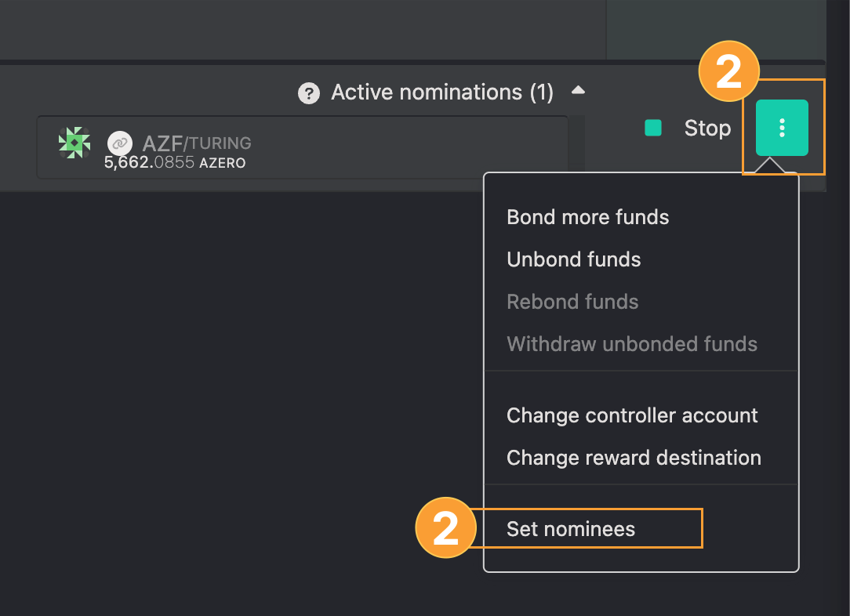This screenshot has height=616, width=850.
Task: Select Bond more funds
Action: 587,217
